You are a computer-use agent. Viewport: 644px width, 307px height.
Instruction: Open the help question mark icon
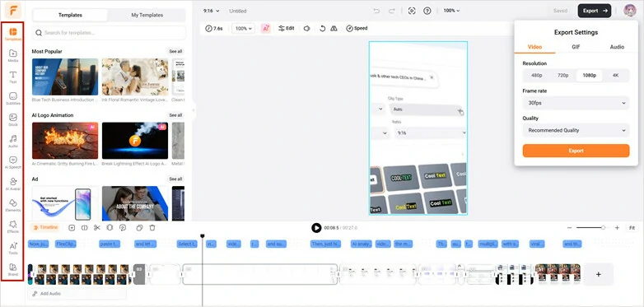(427, 11)
